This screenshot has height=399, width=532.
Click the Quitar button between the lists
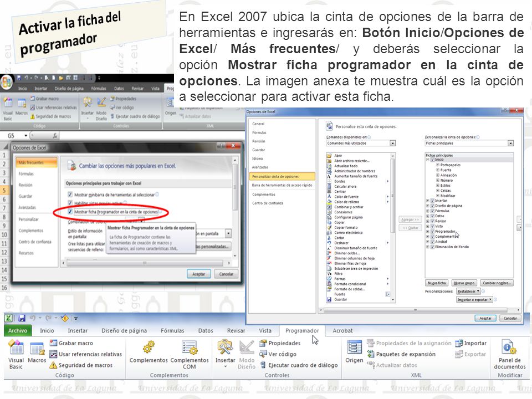coord(410,228)
